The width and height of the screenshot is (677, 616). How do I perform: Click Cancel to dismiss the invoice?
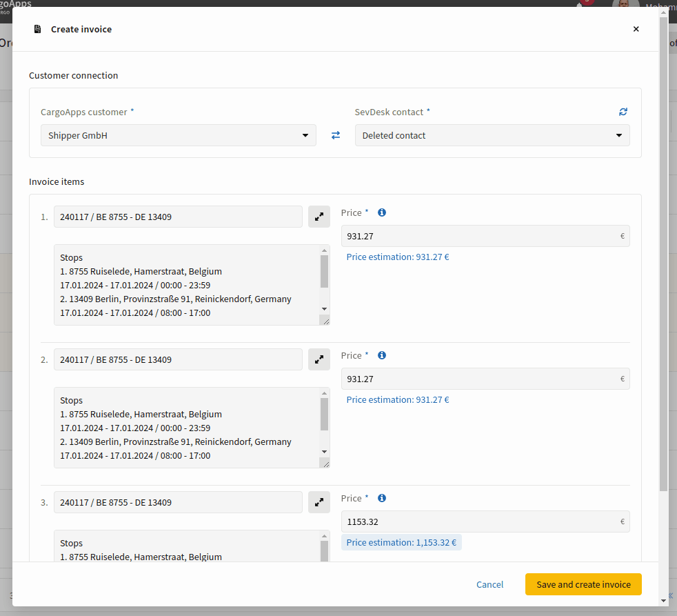pyautogui.click(x=489, y=584)
